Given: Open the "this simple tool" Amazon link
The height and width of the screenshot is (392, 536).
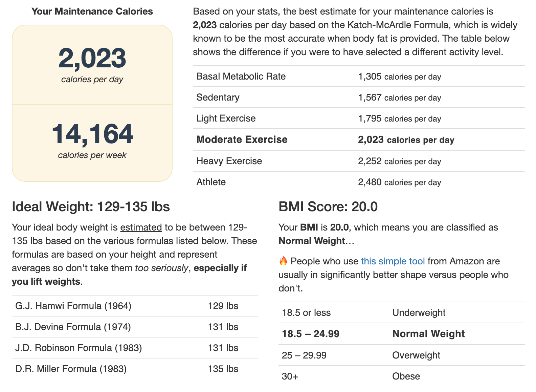Looking at the screenshot, I should click(x=393, y=261).
